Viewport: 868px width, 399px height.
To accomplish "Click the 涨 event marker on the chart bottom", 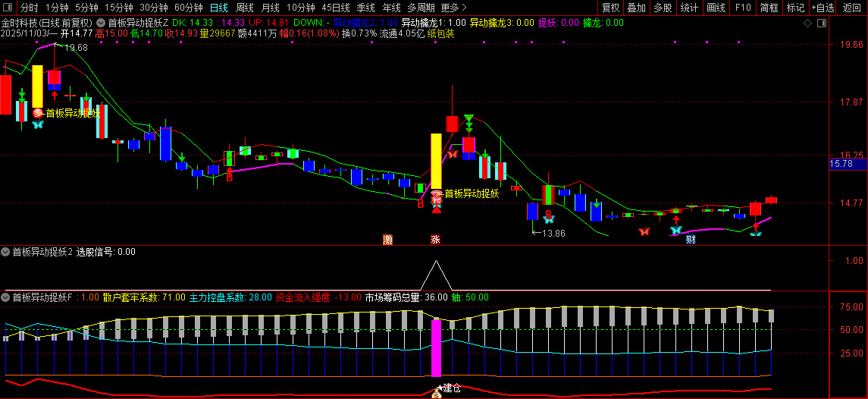I will (436, 240).
